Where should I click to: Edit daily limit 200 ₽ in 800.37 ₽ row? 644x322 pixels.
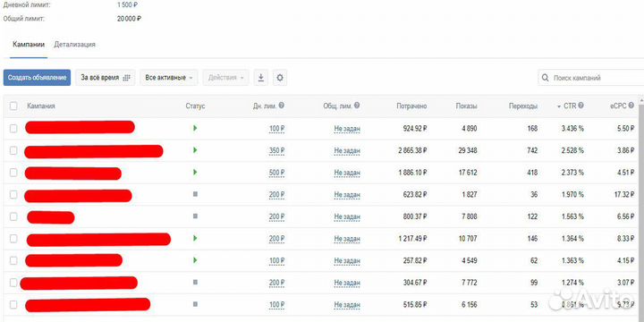point(276,216)
